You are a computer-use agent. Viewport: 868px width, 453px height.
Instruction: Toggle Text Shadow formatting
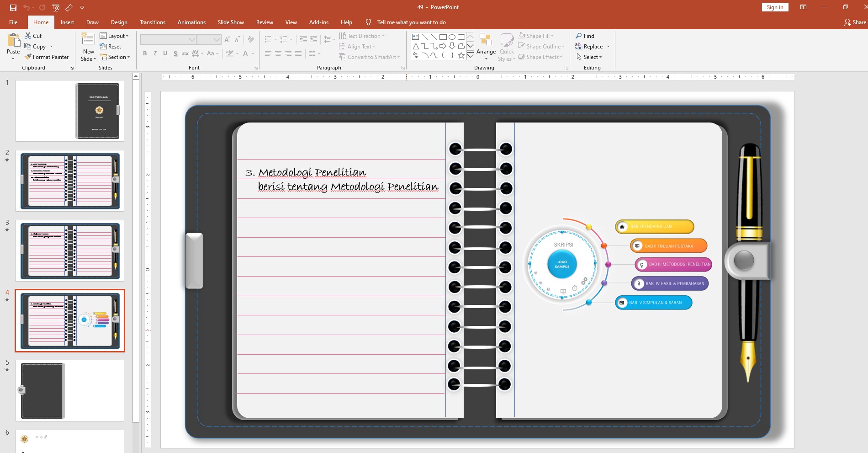pos(175,53)
